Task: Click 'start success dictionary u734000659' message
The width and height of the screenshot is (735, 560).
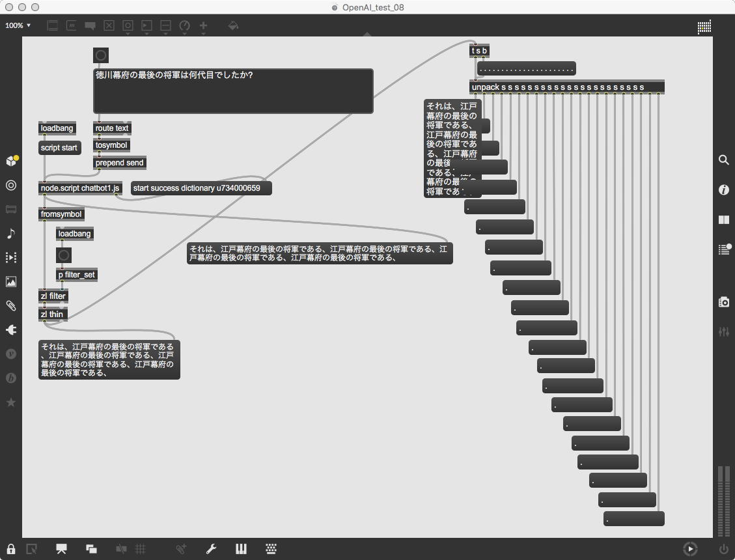Action: tap(201, 188)
